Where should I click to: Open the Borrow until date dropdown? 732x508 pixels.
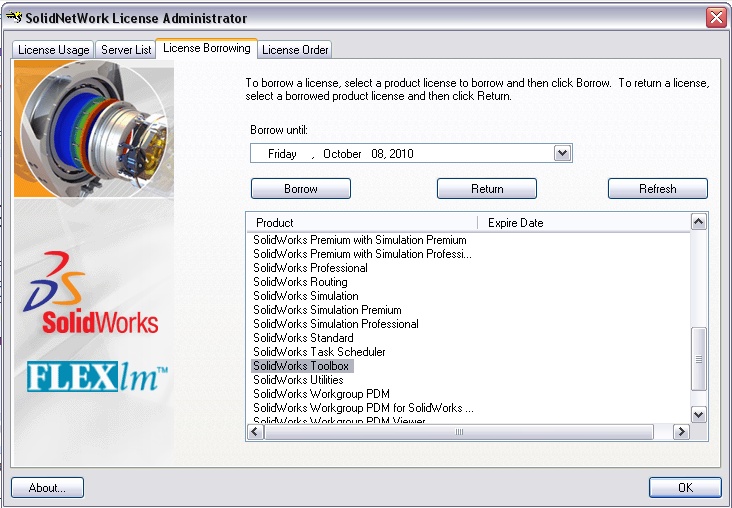[x=563, y=153]
